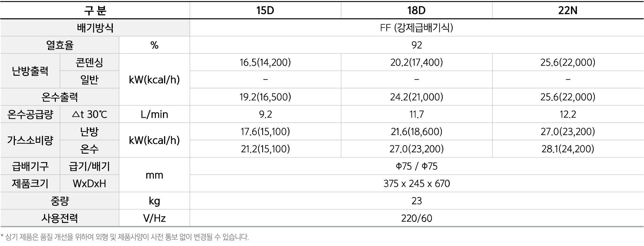Select the 배기방식 row label
Screen dimensions: 644x246
point(95,28)
